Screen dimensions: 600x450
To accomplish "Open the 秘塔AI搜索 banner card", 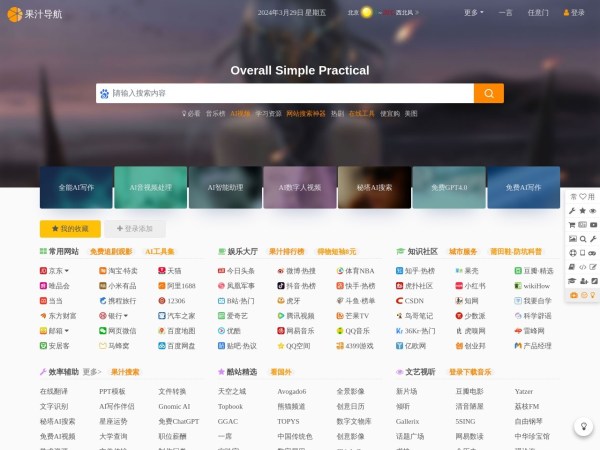I will coord(374,188).
